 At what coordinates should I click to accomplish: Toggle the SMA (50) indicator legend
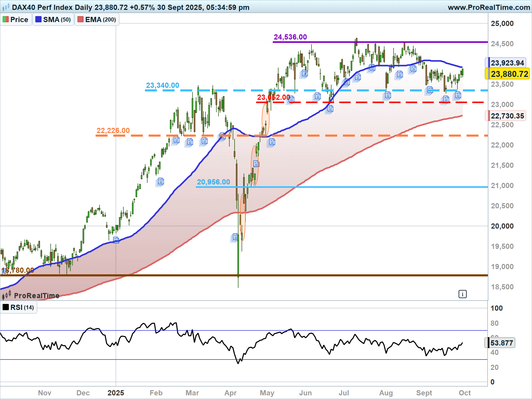pyautogui.click(x=53, y=20)
